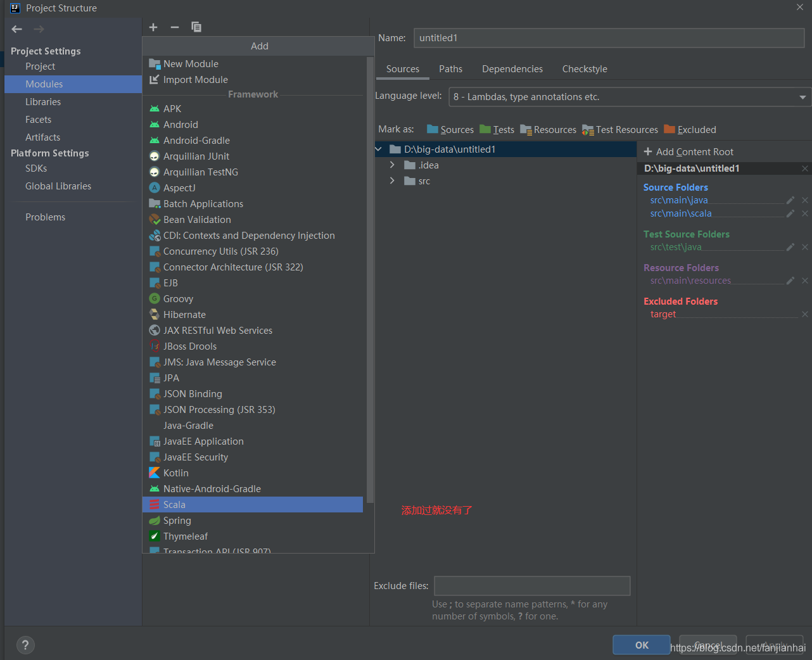
Task: Remove src\test\java test folder with X
Action: pyautogui.click(x=805, y=247)
